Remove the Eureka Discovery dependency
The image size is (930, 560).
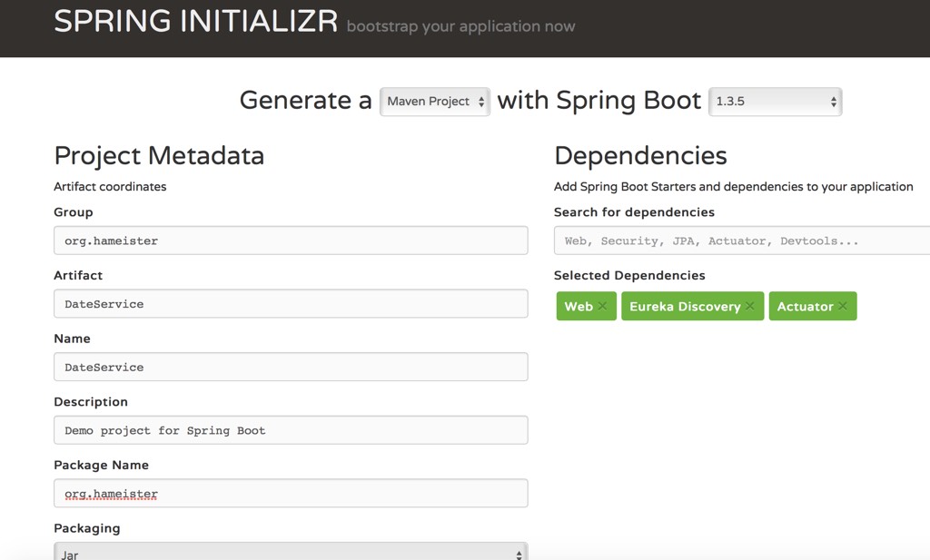coord(750,307)
